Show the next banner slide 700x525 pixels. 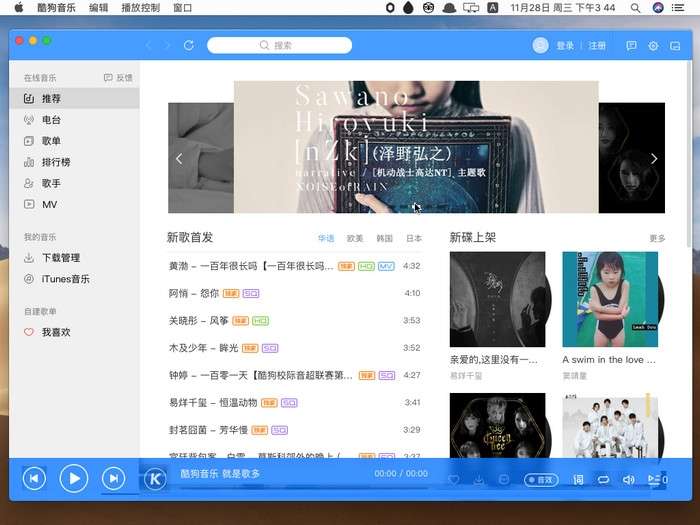[654, 158]
